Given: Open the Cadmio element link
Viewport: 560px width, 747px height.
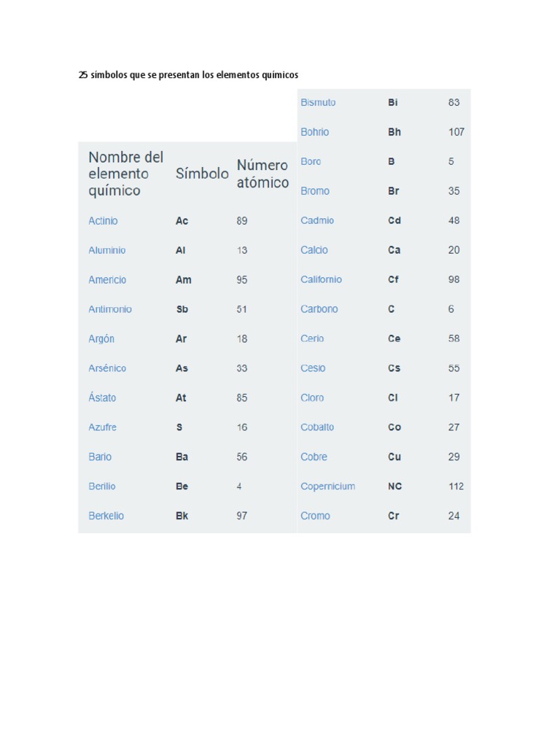Looking at the screenshot, I should pos(317,220).
